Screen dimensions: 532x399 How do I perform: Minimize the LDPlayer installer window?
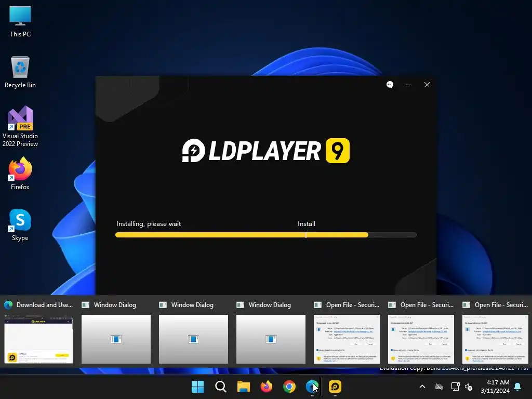[408, 85]
